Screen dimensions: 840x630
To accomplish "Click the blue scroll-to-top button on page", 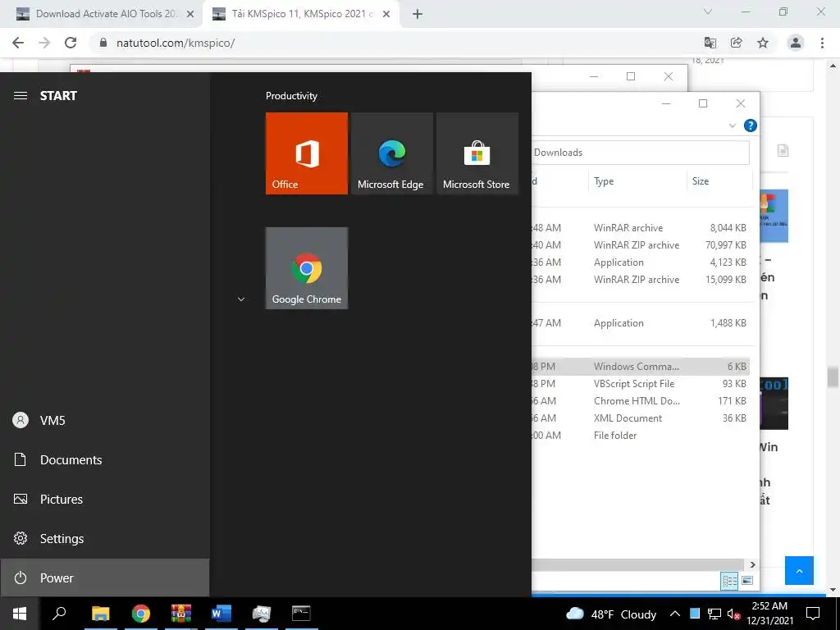I will point(799,571).
